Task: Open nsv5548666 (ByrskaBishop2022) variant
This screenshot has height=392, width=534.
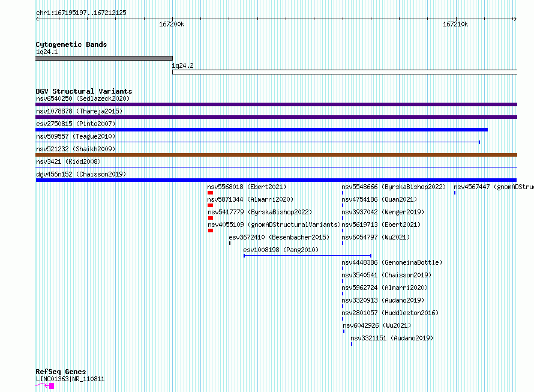Action: (x=394, y=187)
